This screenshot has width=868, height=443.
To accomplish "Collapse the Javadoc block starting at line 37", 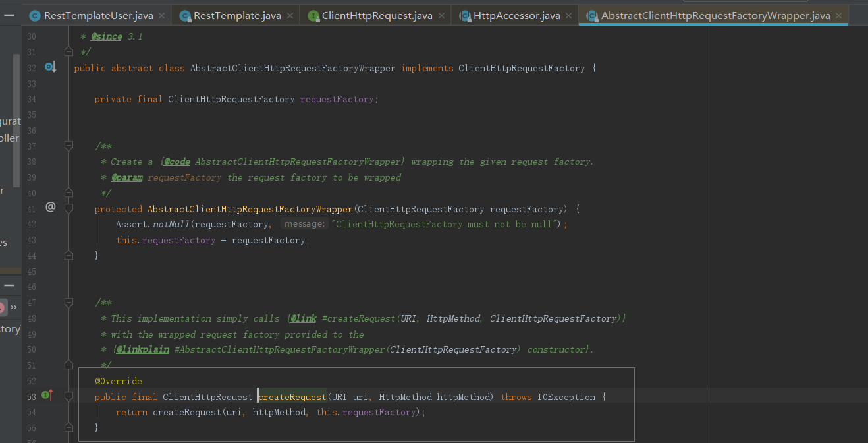I will [x=68, y=146].
